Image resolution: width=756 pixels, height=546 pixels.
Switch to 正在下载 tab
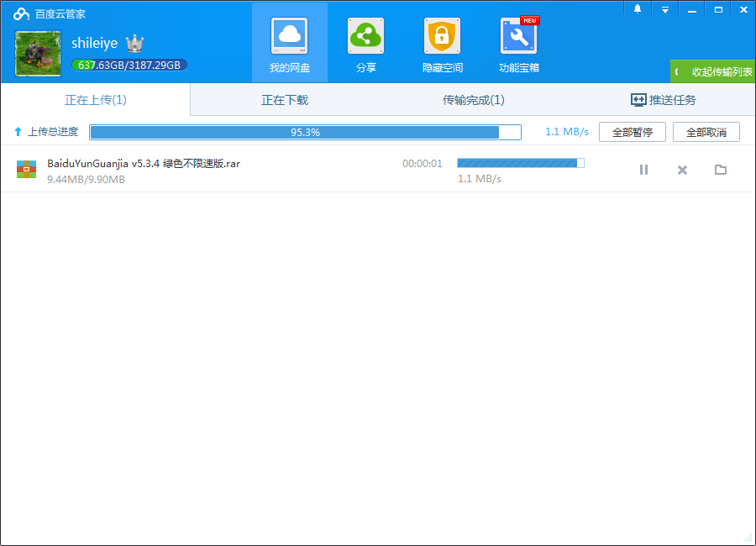pos(285,100)
